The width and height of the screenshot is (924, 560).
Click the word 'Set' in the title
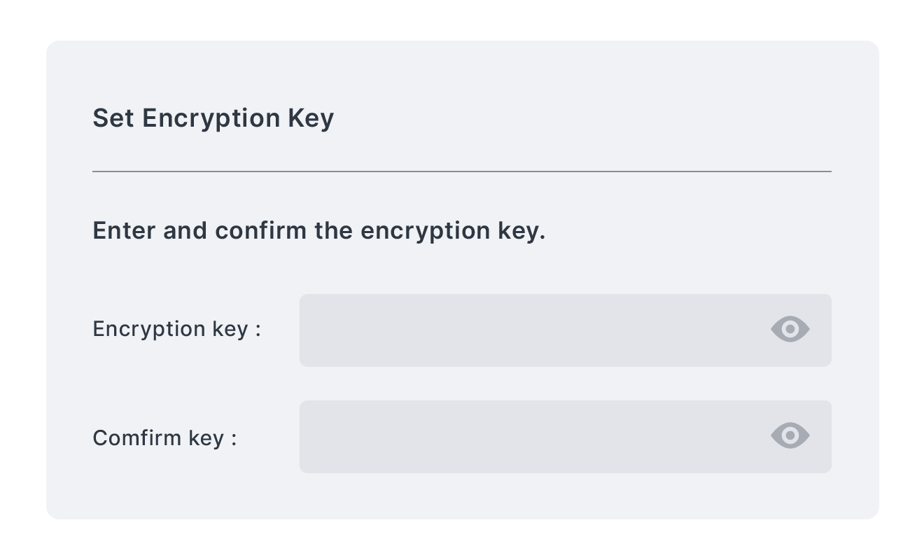(113, 118)
